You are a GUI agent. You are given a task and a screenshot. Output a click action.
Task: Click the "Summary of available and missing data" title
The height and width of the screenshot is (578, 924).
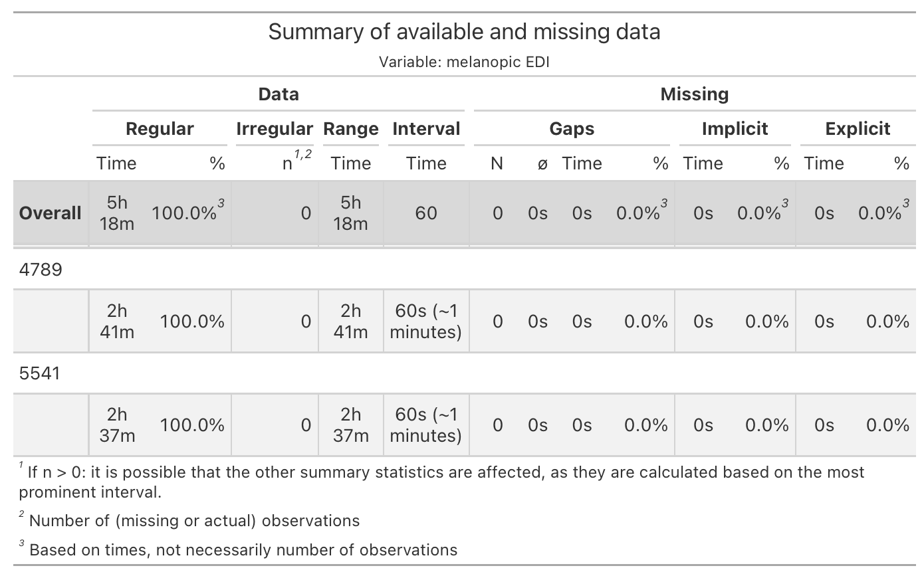pos(464,32)
